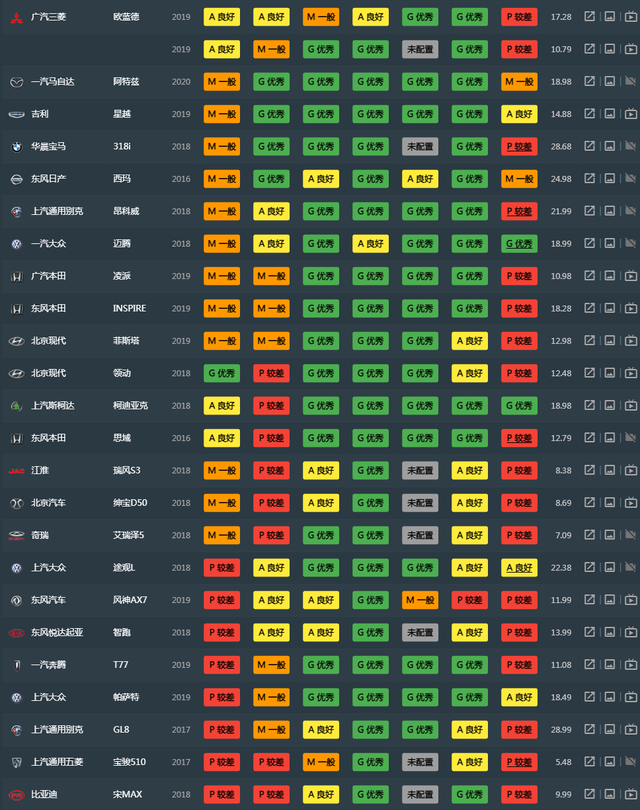View the picture icon for 一汽大众 迈腾
The image size is (640, 810).
610,243
